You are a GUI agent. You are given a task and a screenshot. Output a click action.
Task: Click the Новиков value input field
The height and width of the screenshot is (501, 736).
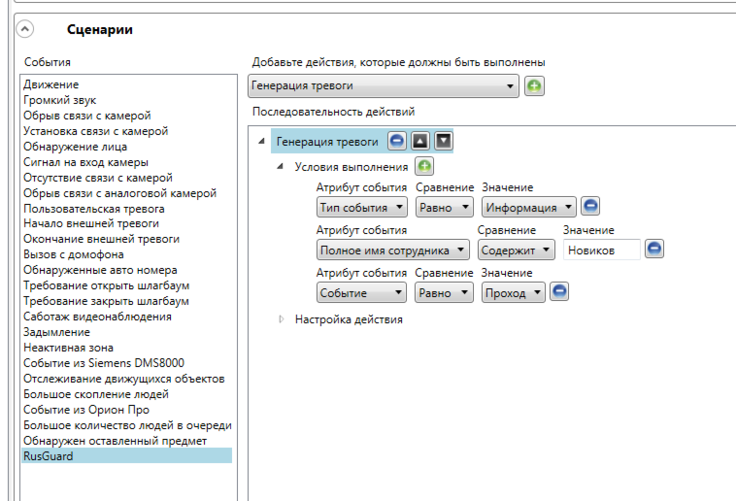[602, 250]
